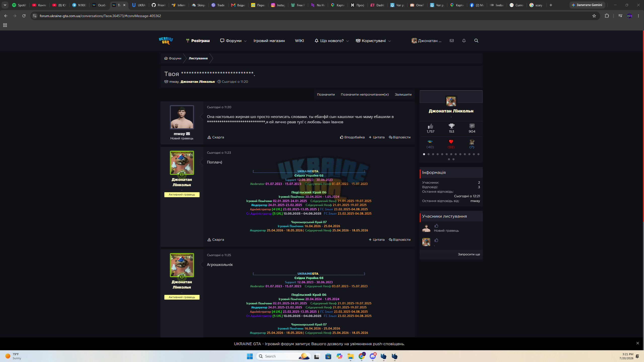Open the browser extensions puzzle icon

click(x=607, y=16)
